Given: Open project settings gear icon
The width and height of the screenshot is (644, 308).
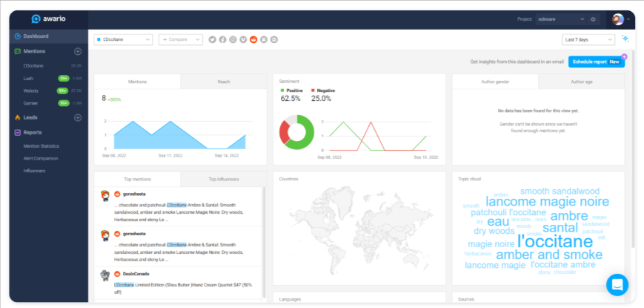Looking at the screenshot, I should point(593,19).
